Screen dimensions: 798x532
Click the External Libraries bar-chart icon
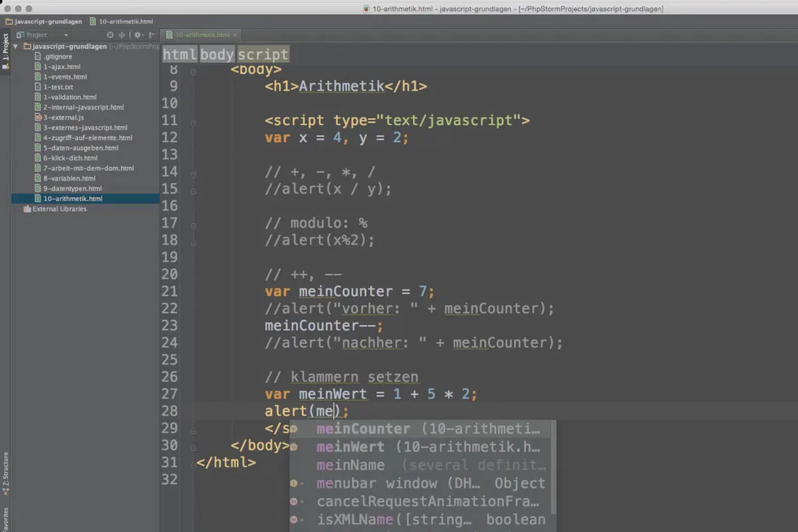pos(27,209)
